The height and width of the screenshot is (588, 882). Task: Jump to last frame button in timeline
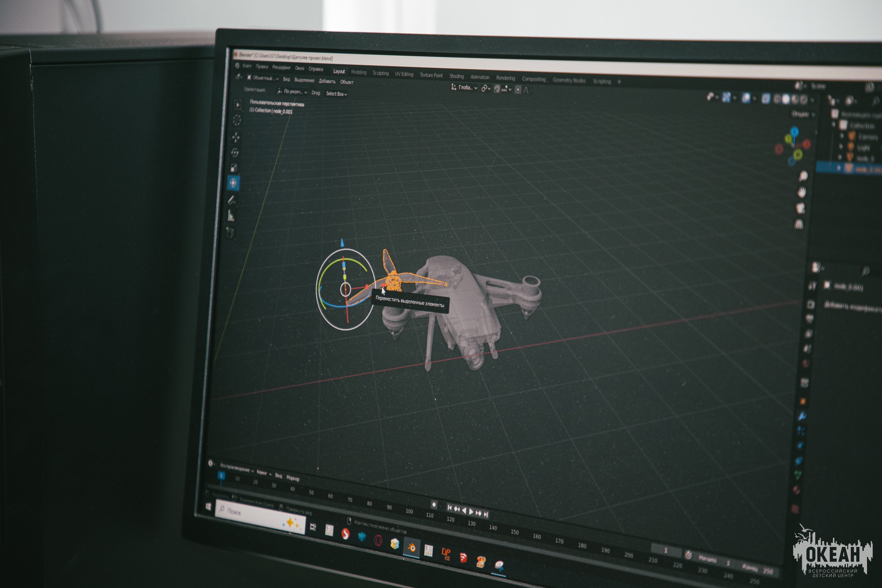pos(486,515)
